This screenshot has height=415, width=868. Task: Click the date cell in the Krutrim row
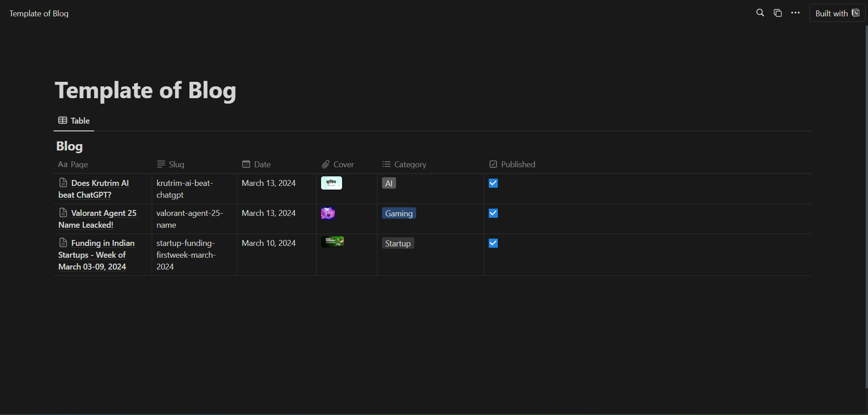click(x=277, y=189)
